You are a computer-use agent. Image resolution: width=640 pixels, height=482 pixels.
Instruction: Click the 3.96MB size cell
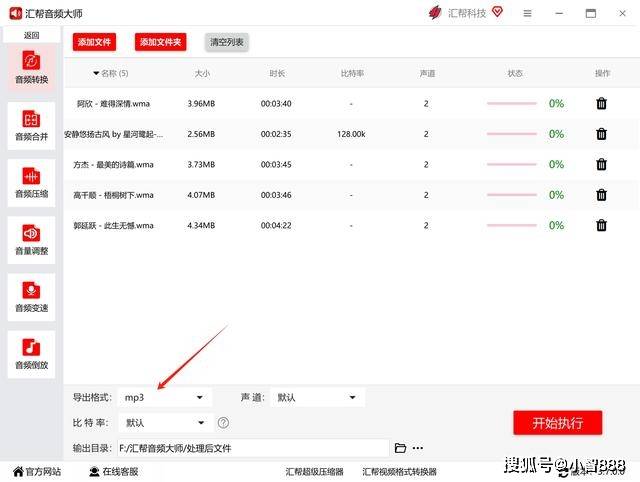(201, 104)
